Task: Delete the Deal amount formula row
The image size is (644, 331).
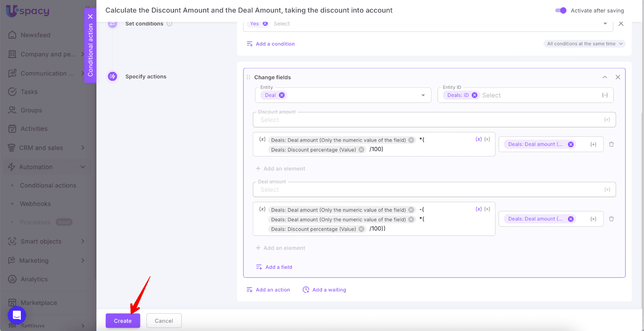Action: pos(611,219)
